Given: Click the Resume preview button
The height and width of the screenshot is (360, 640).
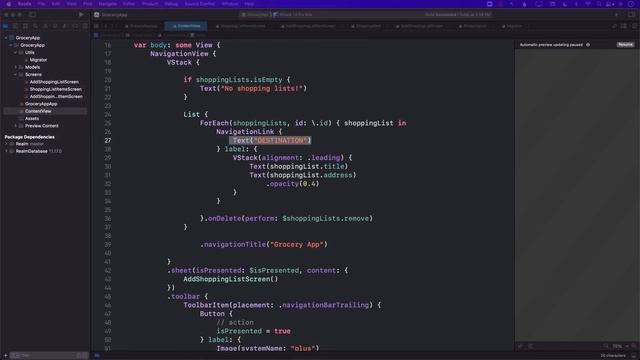Looking at the screenshot, I should click(625, 44).
